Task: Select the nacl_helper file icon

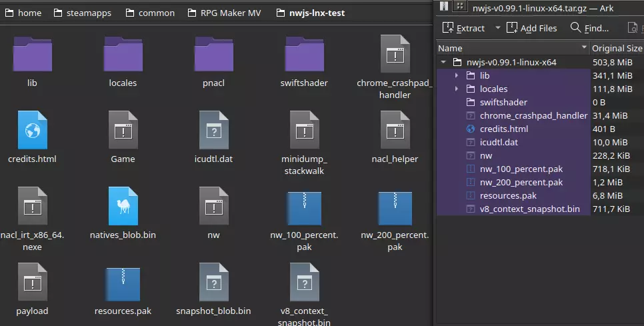Action: point(395,130)
